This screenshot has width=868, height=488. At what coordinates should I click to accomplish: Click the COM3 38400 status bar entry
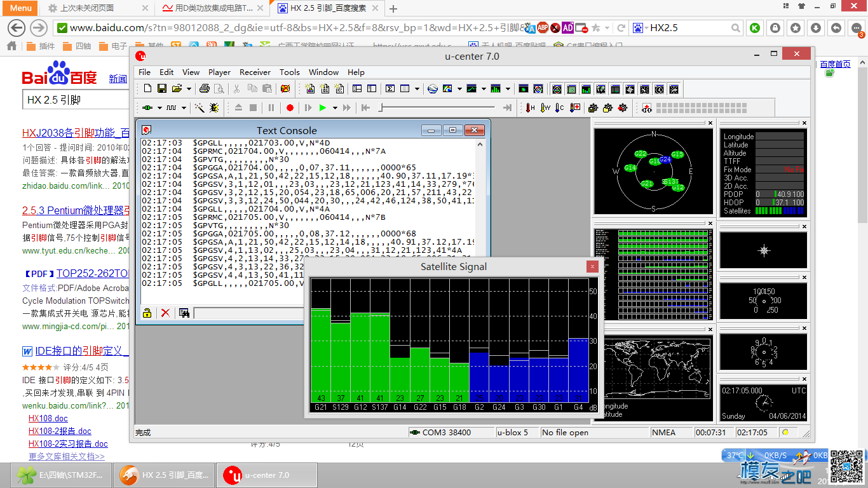point(450,432)
